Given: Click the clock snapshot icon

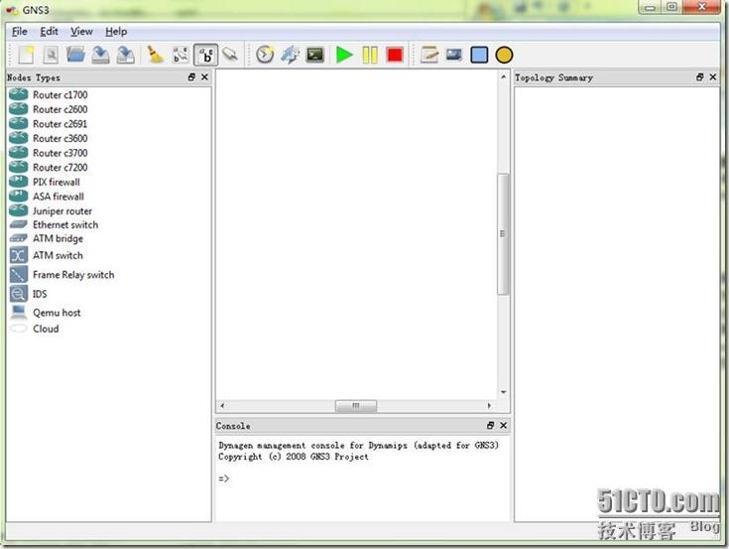Looking at the screenshot, I should [265, 55].
